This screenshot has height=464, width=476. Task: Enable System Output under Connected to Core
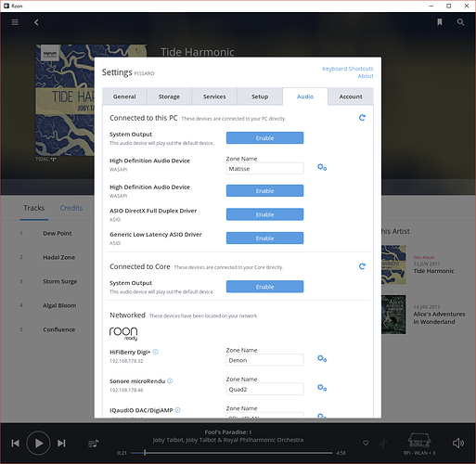tap(264, 287)
